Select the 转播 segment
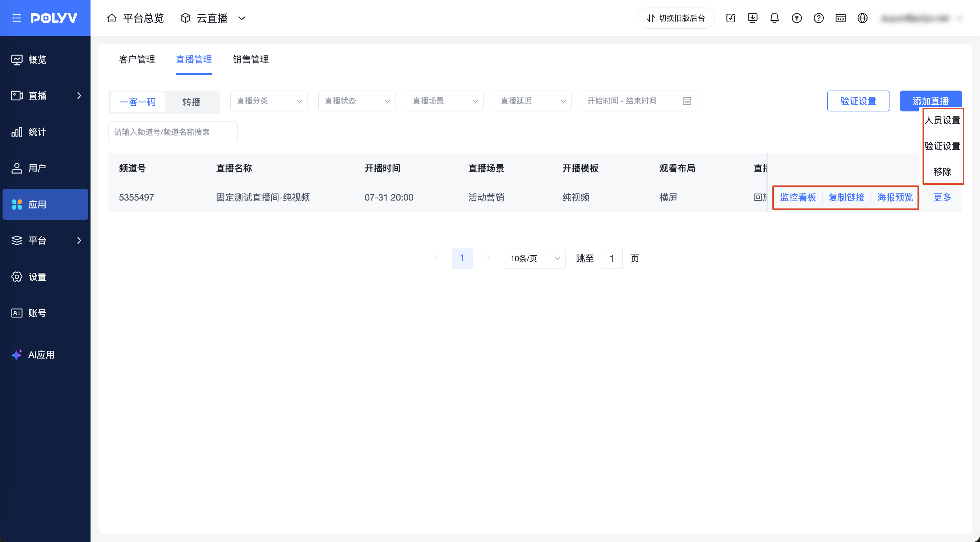The height and width of the screenshot is (542, 980). 191,102
